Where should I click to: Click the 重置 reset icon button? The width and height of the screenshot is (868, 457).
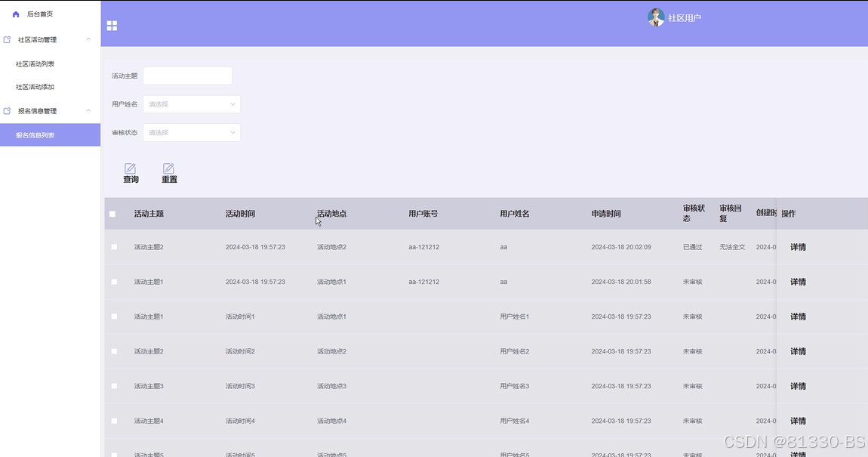coord(169,174)
